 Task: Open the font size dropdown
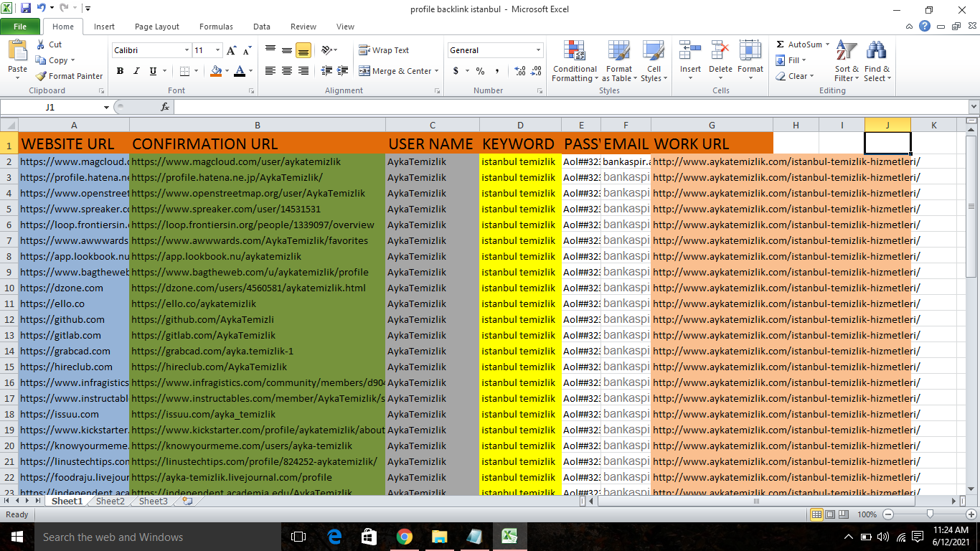217,50
